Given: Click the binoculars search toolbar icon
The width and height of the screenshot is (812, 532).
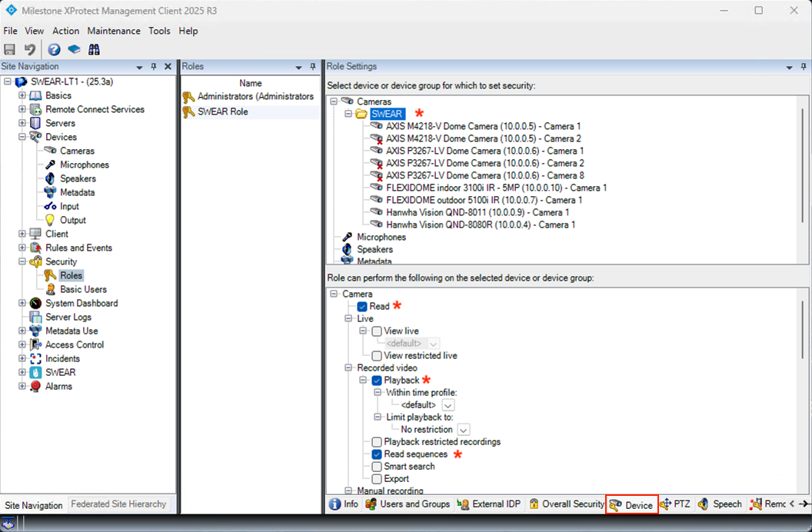Looking at the screenshot, I should coord(94,49).
